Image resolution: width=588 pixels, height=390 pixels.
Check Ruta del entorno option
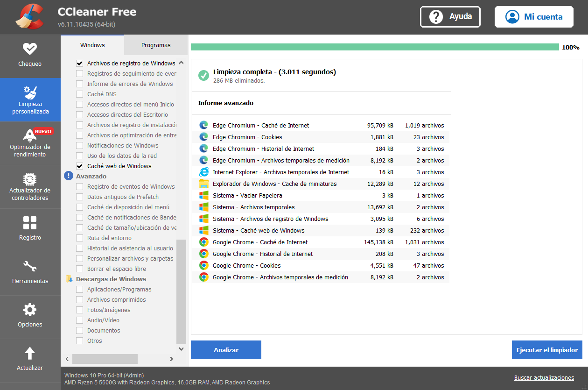79,238
